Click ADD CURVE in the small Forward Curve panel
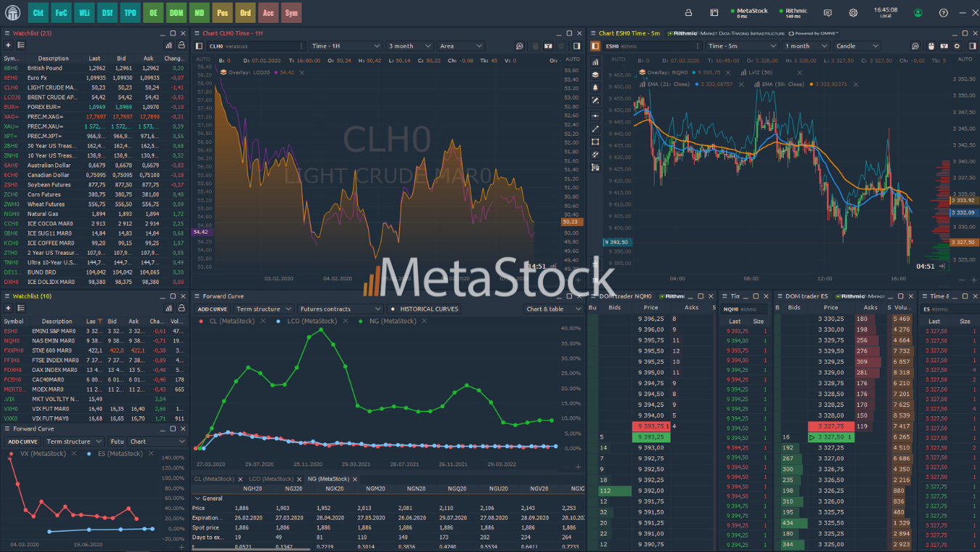Viewport: 980px width, 552px height. (x=23, y=442)
